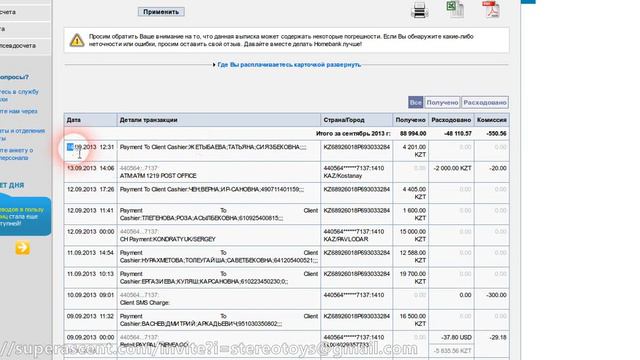Click the yellow arrow button in sidebar
Screen dimensions: 640x360
(x=22, y=247)
